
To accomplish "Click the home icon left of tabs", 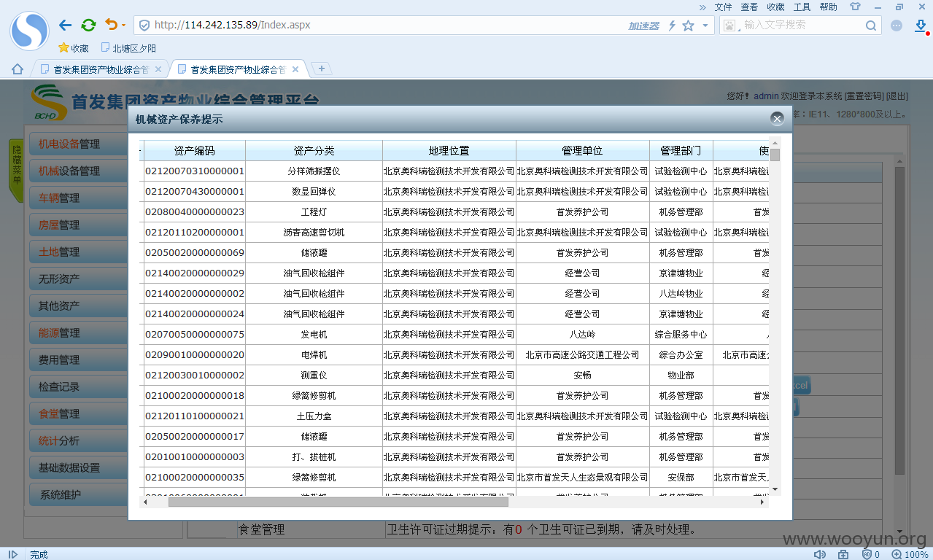I will click(18, 69).
